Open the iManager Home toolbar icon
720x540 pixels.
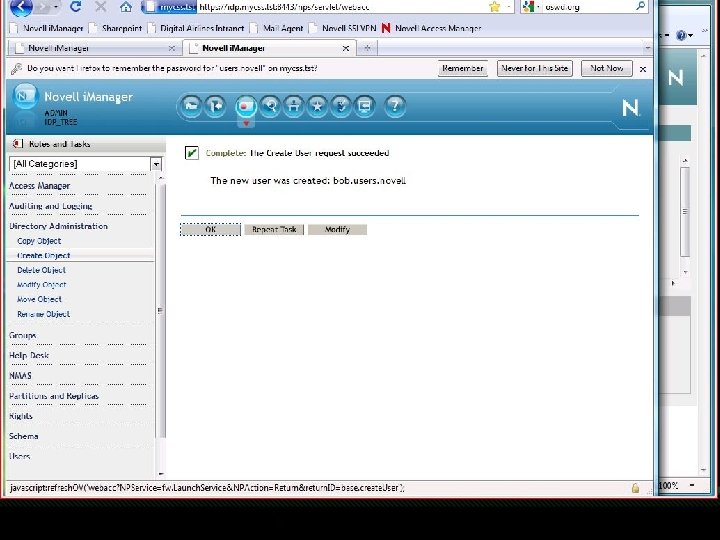[191, 106]
